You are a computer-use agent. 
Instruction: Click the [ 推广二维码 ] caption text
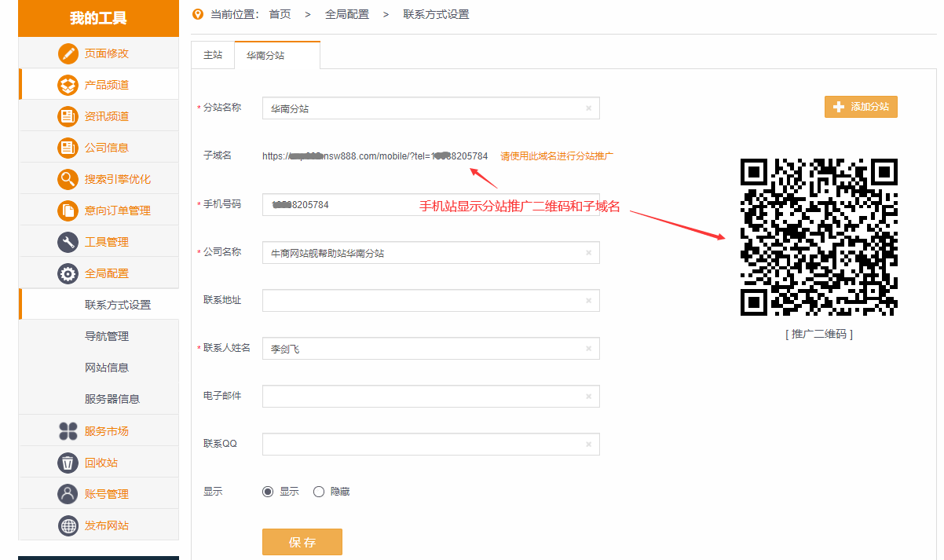click(819, 334)
